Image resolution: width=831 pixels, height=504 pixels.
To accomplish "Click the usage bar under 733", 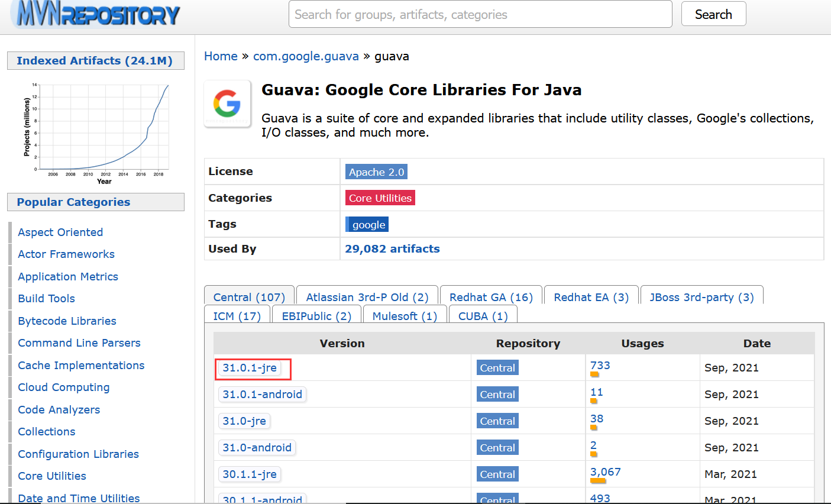I will pos(594,374).
